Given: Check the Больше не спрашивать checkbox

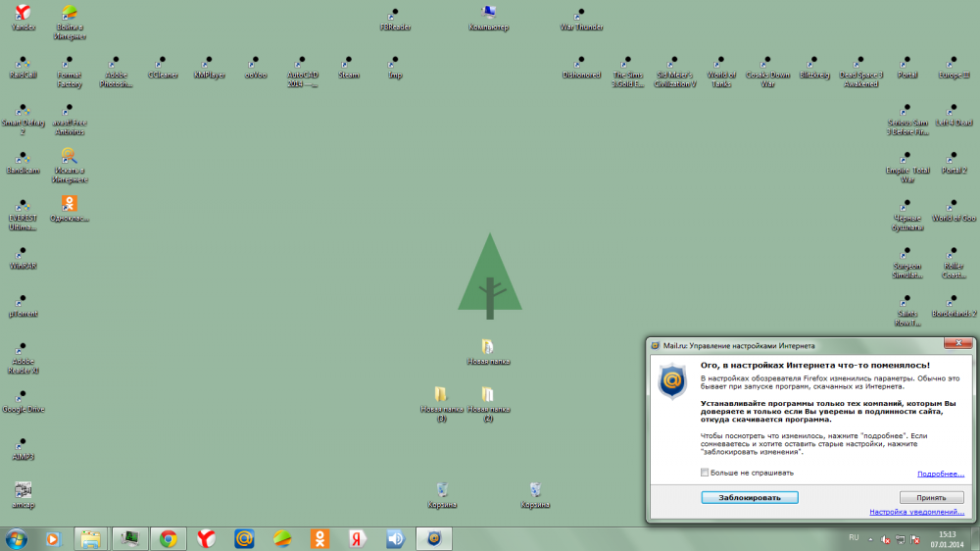Looking at the screenshot, I should click(705, 473).
